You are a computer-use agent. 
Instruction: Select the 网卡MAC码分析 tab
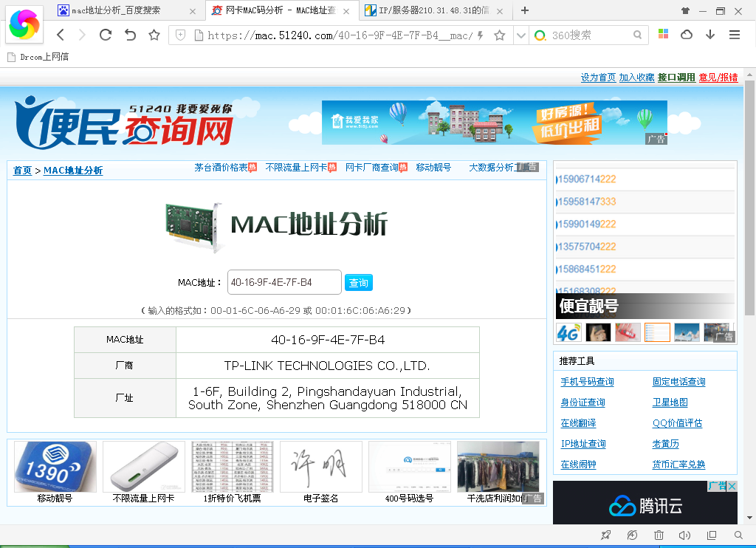click(281, 10)
